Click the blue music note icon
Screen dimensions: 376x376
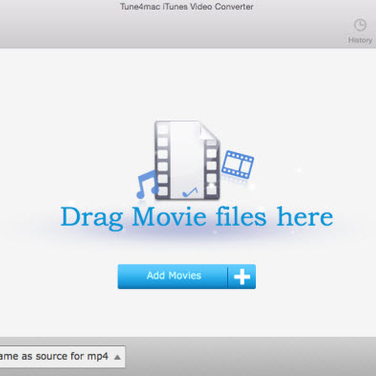(x=147, y=184)
